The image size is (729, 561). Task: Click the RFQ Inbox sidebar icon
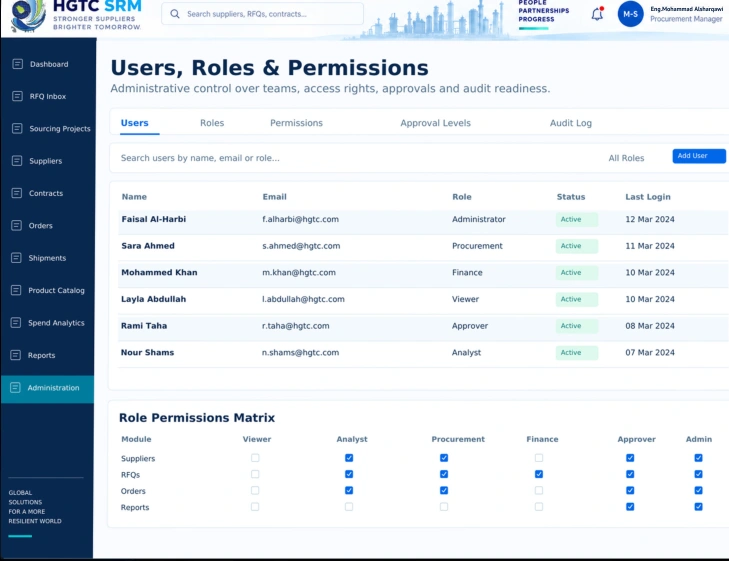[17, 96]
